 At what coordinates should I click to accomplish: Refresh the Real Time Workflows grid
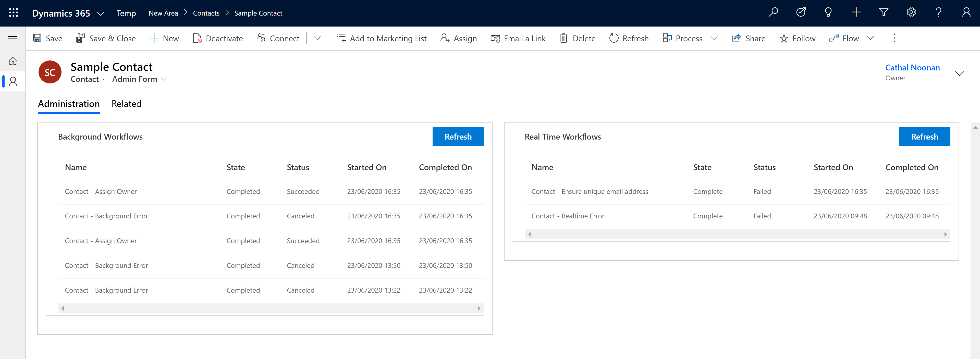tap(924, 137)
